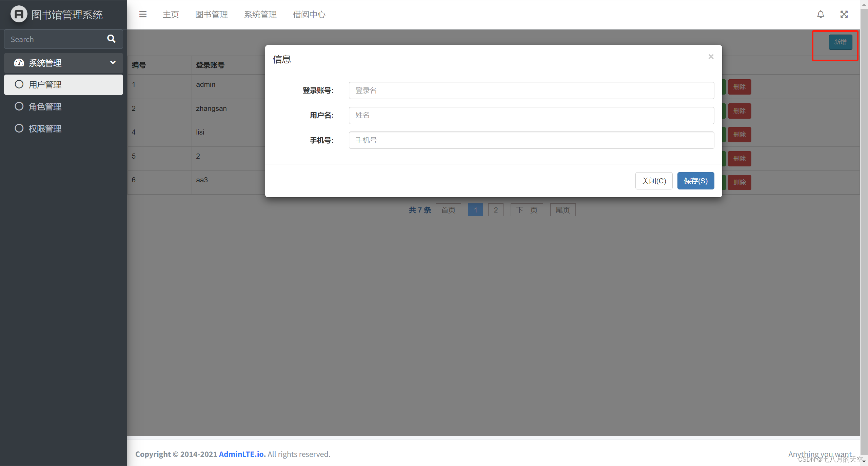The height and width of the screenshot is (466, 868).
Task: Click the sidebar search magnifier icon
Action: [x=111, y=39]
